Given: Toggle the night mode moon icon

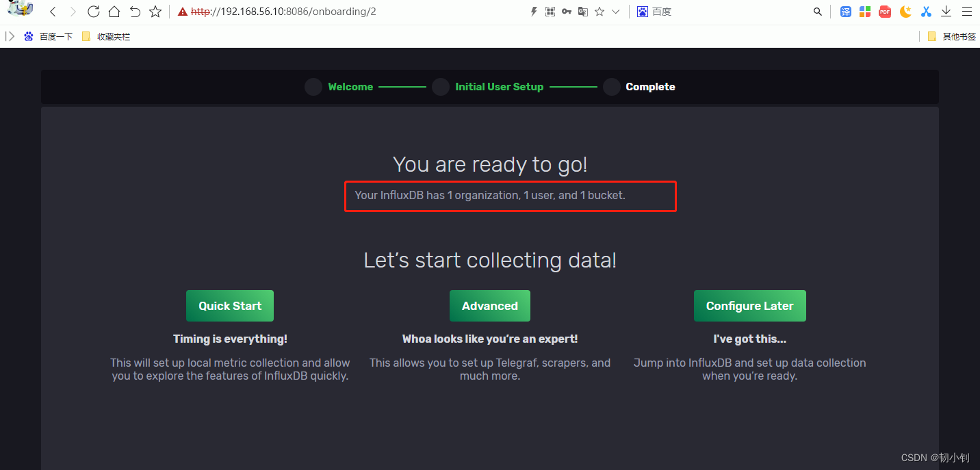Looking at the screenshot, I should click(x=905, y=12).
